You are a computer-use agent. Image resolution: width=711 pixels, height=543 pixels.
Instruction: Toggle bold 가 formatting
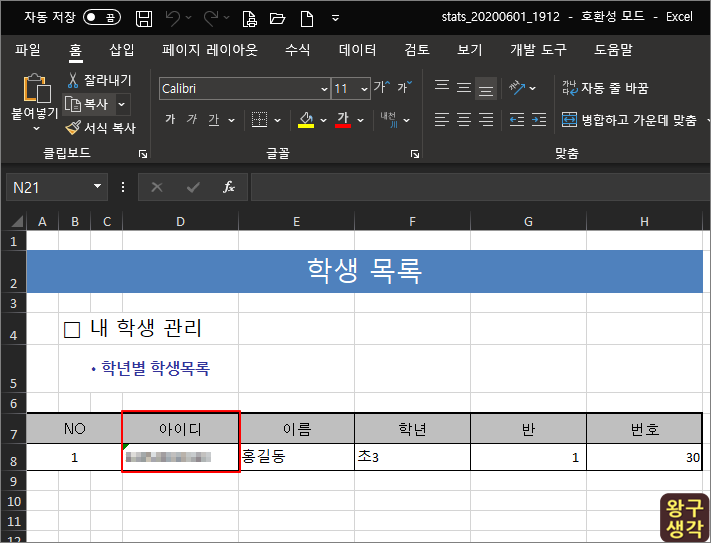(x=170, y=120)
